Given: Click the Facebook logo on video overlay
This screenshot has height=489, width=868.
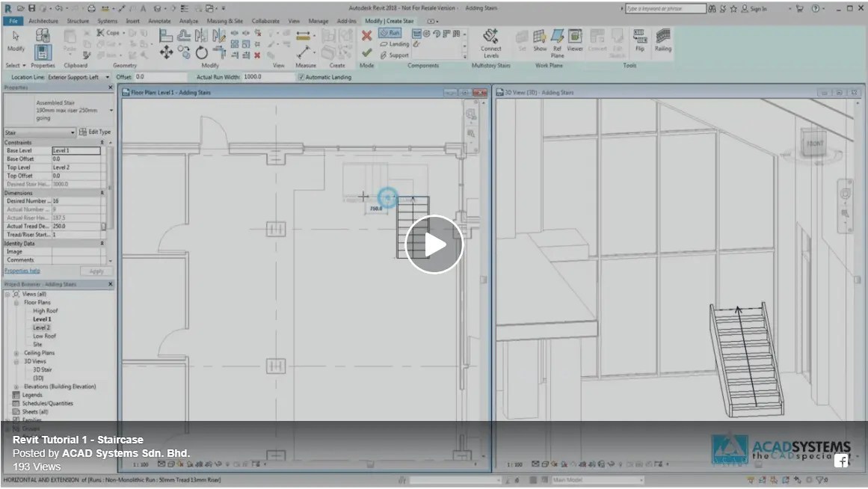Looking at the screenshot, I should [841, 461].
